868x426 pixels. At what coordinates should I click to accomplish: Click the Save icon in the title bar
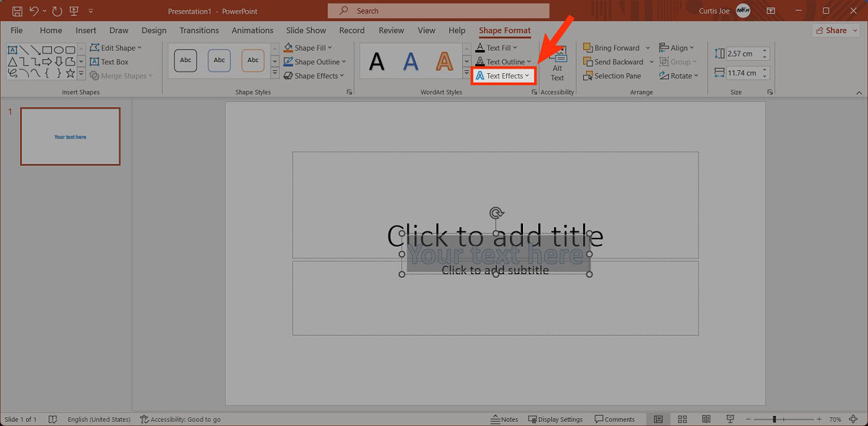(x=17, y=11)
